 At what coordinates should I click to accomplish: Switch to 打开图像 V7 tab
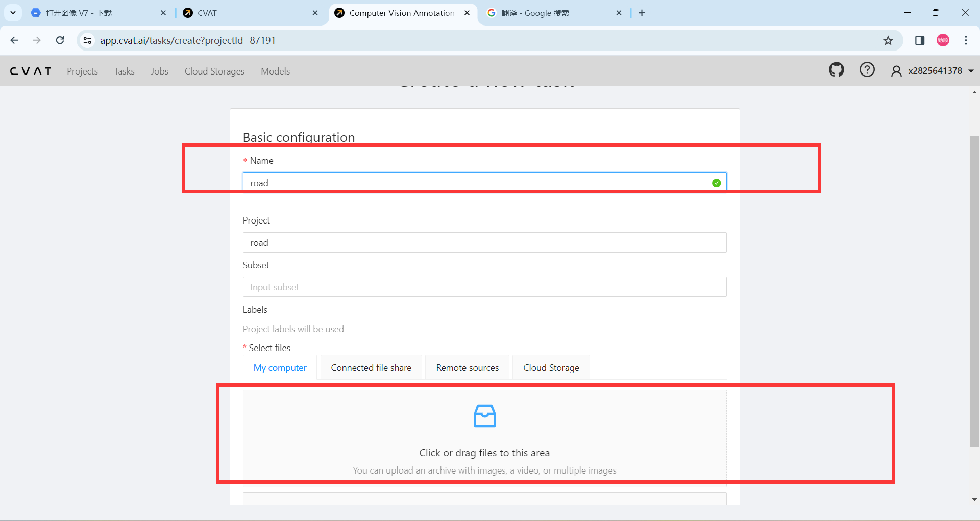(98, 13)
